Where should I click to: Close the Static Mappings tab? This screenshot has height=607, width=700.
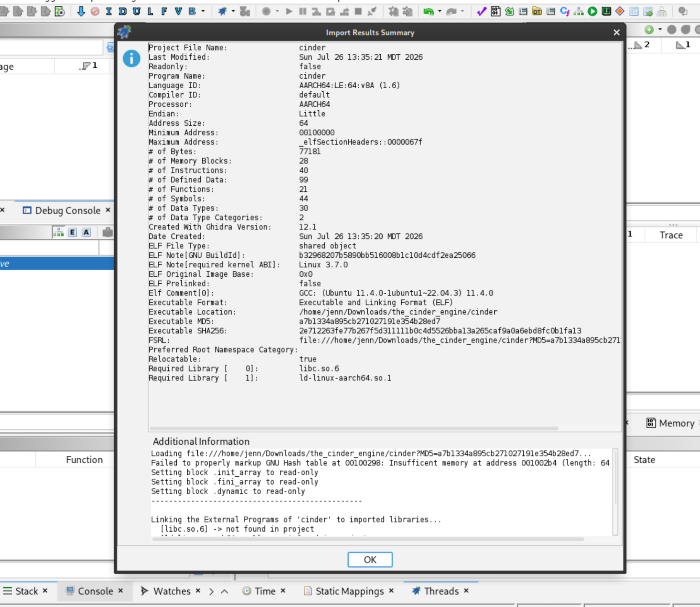(x=391, y=591)
